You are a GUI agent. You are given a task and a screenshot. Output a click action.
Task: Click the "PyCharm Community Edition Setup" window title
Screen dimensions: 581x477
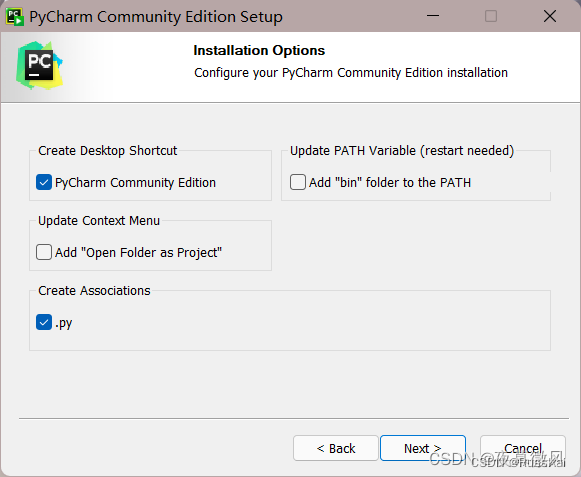pos(156,17)
